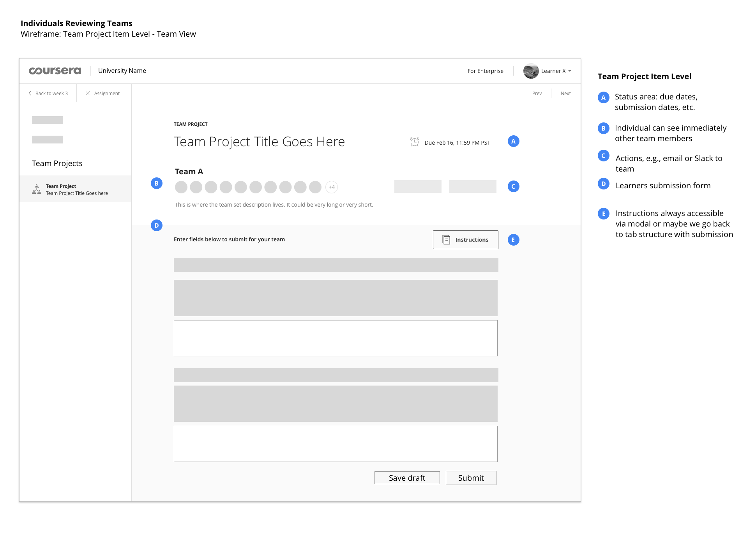
Task: Expand the Learner X dropdown arrow
Action: [570, 71]
